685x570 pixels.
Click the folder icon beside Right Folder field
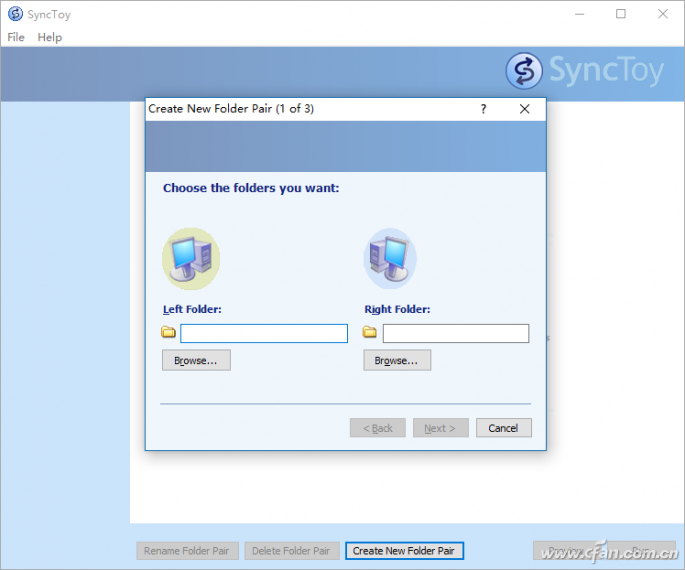[370, 332]
